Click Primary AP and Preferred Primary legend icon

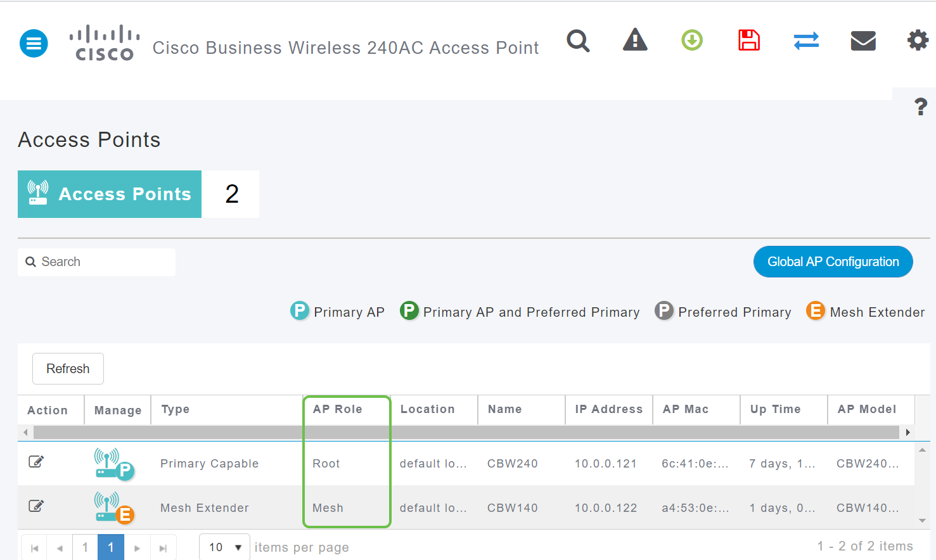click(x=409, y=311)
